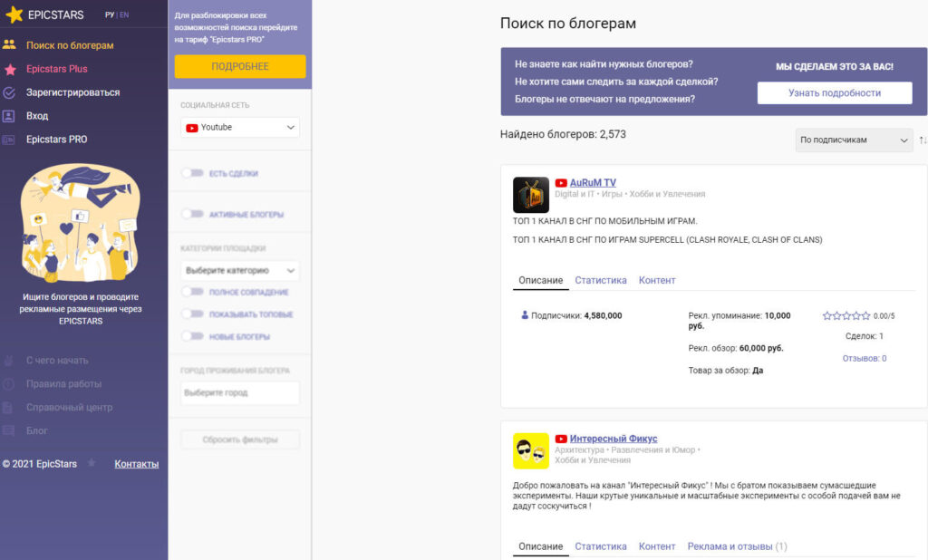Click the EpicStars star logo icon
The image size is (928, 560).
pyautogui.click(x=14, y=15)
